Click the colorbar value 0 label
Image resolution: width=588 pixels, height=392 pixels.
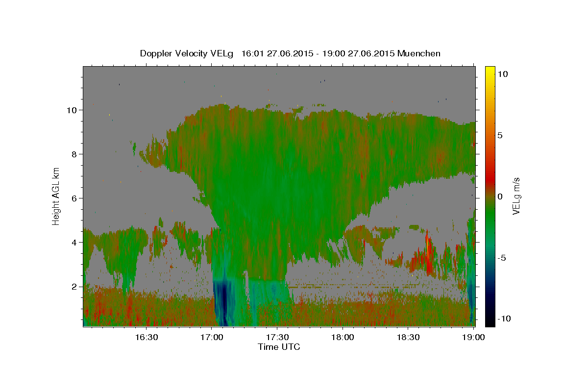[x=500, y=196]
